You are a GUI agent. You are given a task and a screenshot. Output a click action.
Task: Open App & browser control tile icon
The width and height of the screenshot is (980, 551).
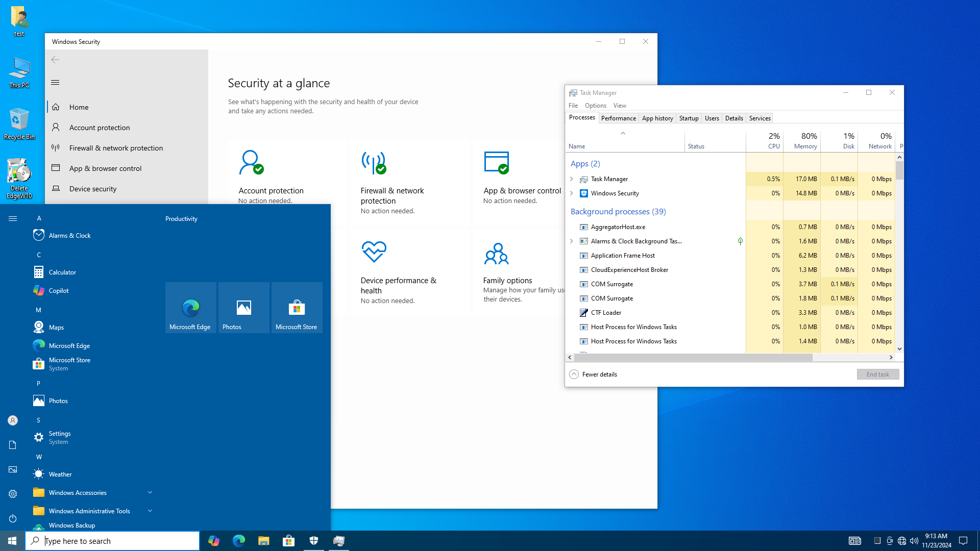point(496,162)
